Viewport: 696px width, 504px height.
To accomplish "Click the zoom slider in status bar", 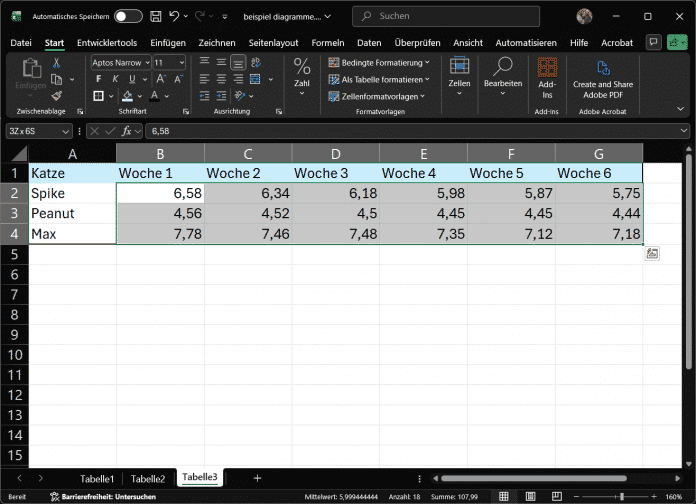I will coord(622,497).
